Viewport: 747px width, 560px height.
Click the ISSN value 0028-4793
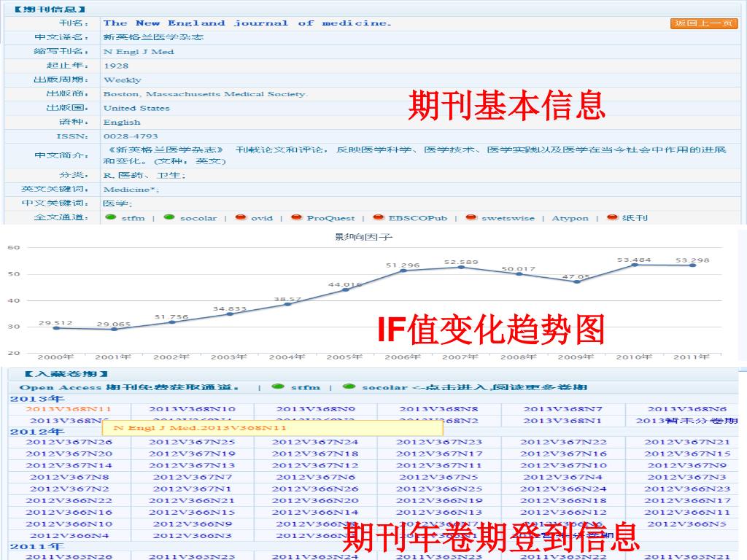131,136
